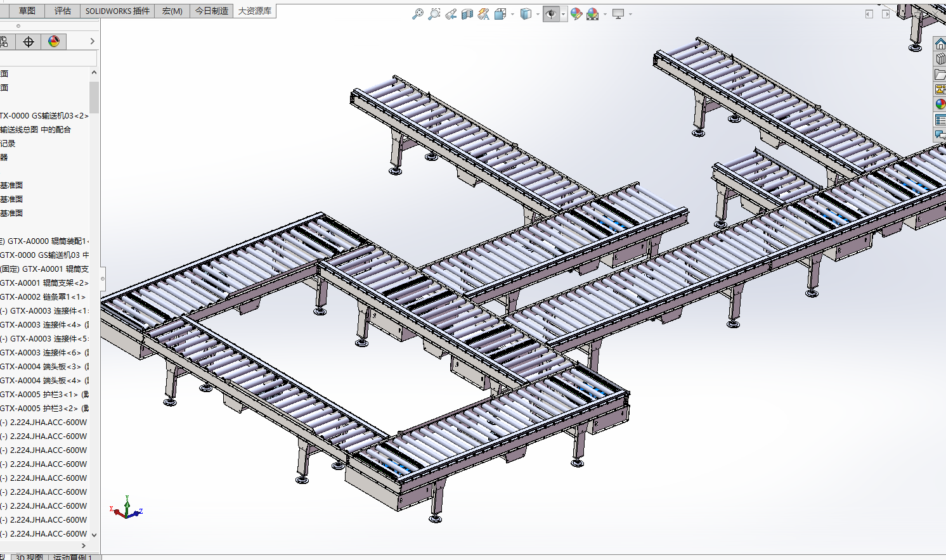Click the View Orientation cube icon
This screenshot has width=946, height=560.
[500, 14]
